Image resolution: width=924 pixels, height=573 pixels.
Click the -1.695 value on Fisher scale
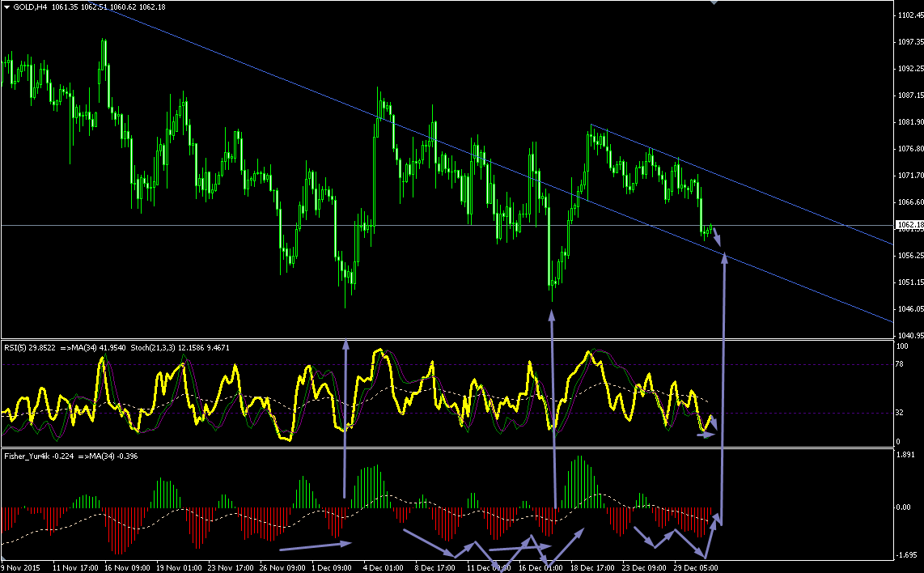coord(905,554)
